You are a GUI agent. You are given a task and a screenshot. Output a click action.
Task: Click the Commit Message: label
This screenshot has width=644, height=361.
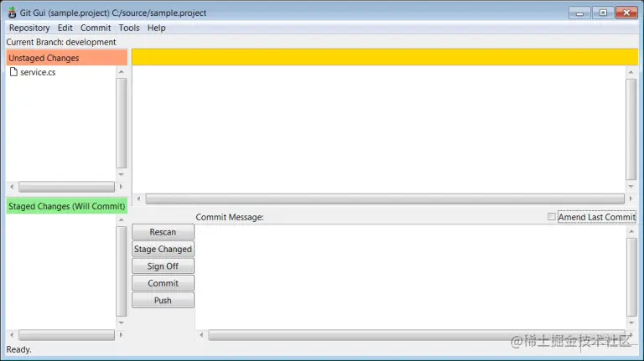tap(230, 217)
